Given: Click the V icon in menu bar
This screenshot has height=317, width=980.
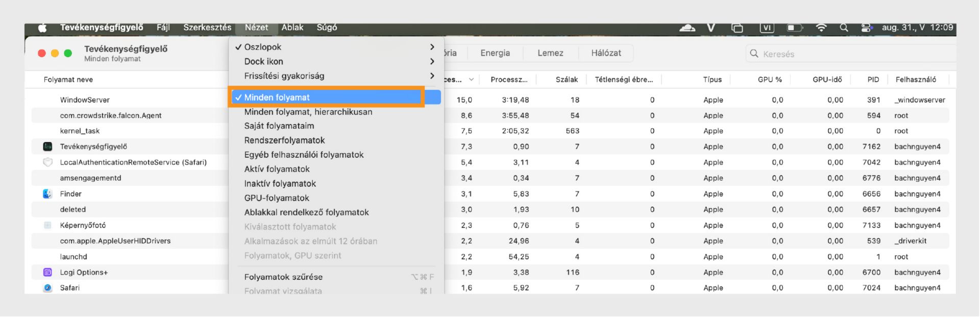Looking at the screenshot, I should [x=711, y=28].
